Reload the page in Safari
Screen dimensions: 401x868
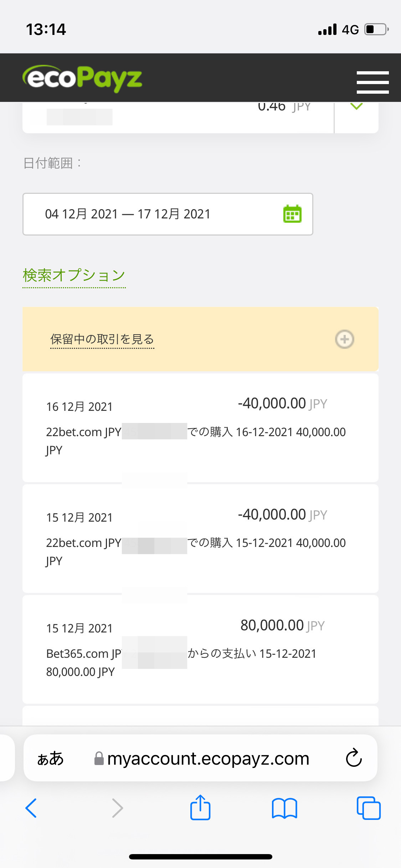coord(354,758)
